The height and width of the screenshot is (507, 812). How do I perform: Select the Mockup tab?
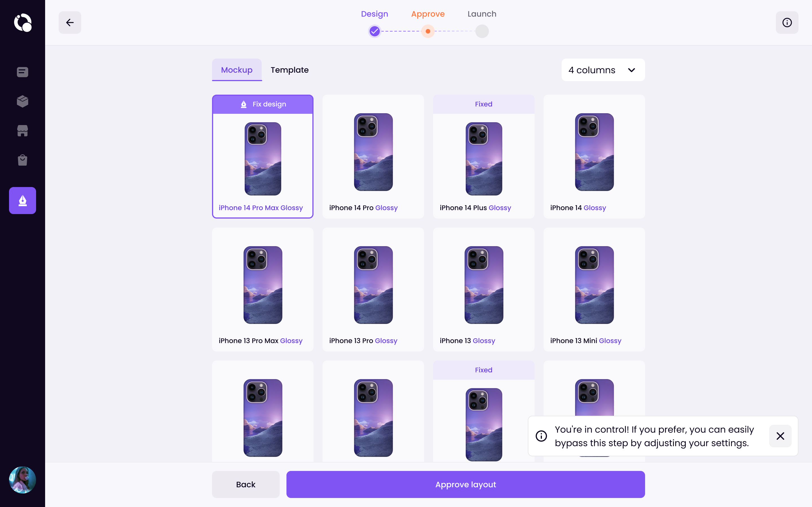(237, 70)
